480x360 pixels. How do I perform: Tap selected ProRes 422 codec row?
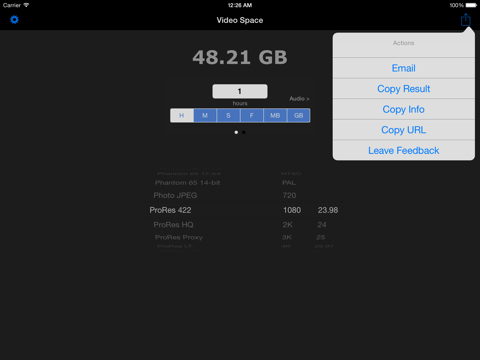(x=170, y=210)
